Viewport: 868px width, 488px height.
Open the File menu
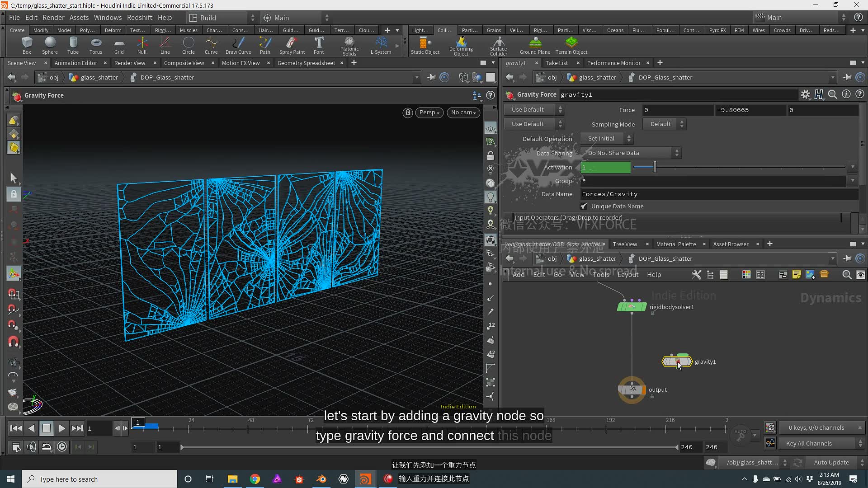[14, 18]
